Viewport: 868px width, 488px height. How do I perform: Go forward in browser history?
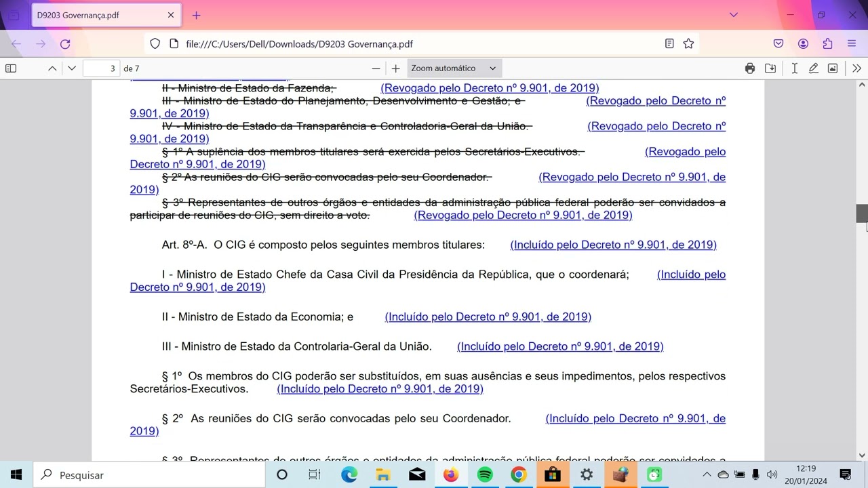click(x=41, y=44)
